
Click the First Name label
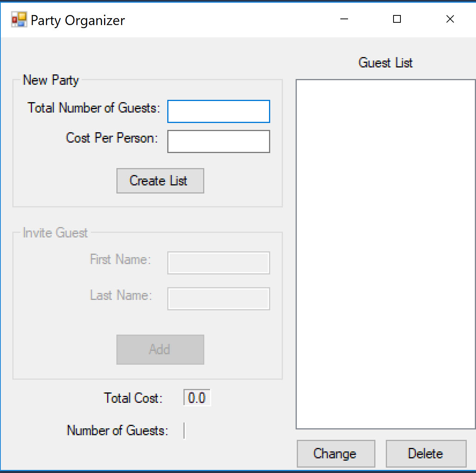(x=120, y=259)
